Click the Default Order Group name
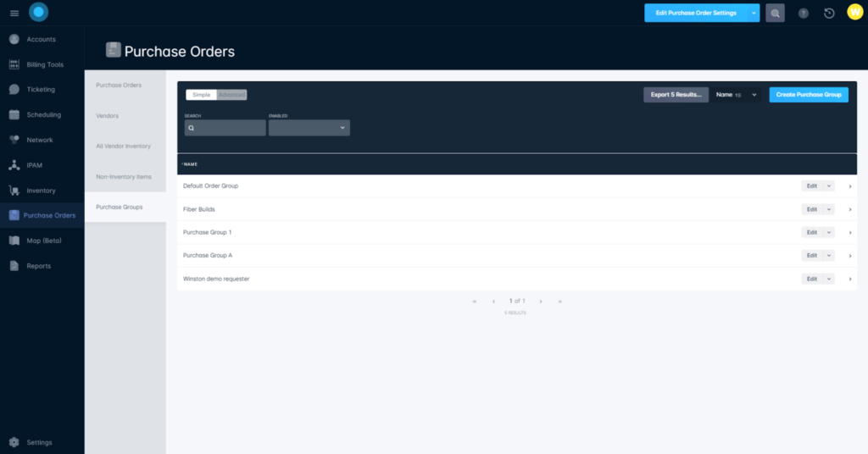The width and height of the screenshot is (868, 454). point(210,186)
